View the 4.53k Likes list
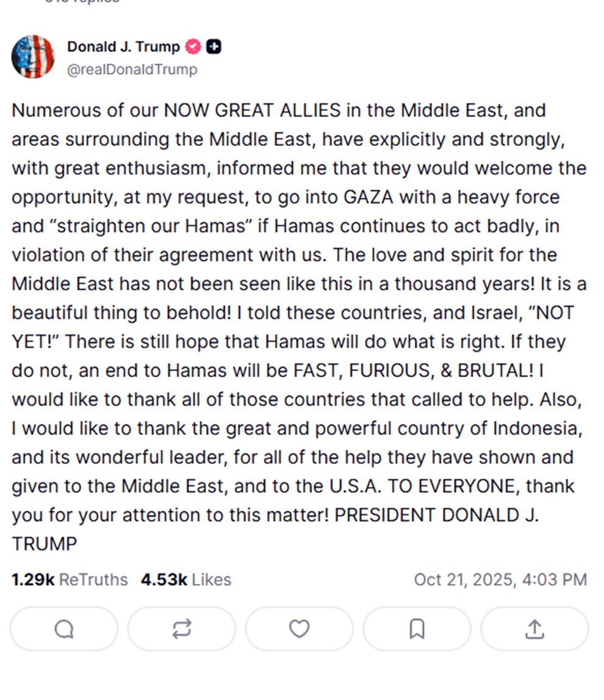 pyautogui.click(x=185, y=579)
